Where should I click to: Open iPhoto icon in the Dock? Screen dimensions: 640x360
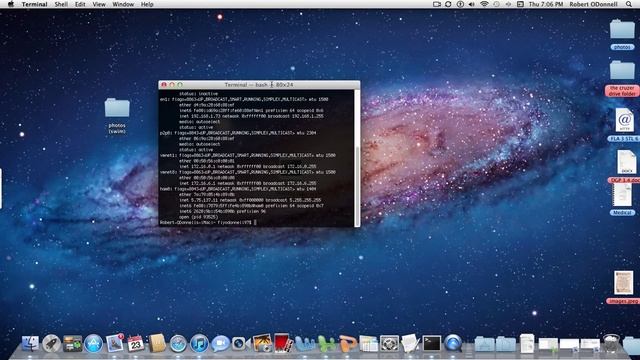coord(262,343)
